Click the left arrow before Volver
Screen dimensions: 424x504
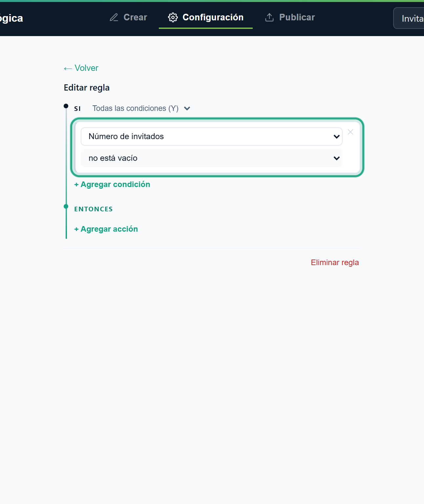[x=68, y=68]
